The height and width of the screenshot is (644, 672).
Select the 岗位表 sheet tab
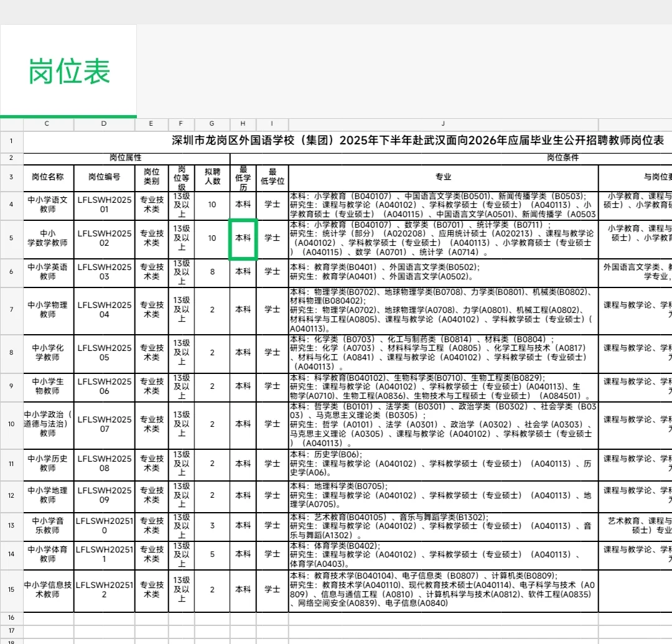point(68,71)
